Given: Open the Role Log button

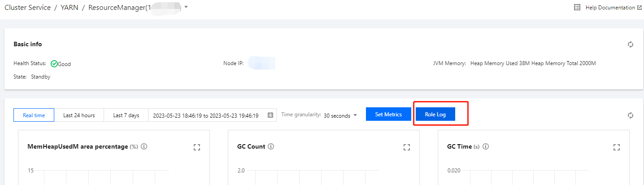Looking at the screenshot, I should (435, 115).
